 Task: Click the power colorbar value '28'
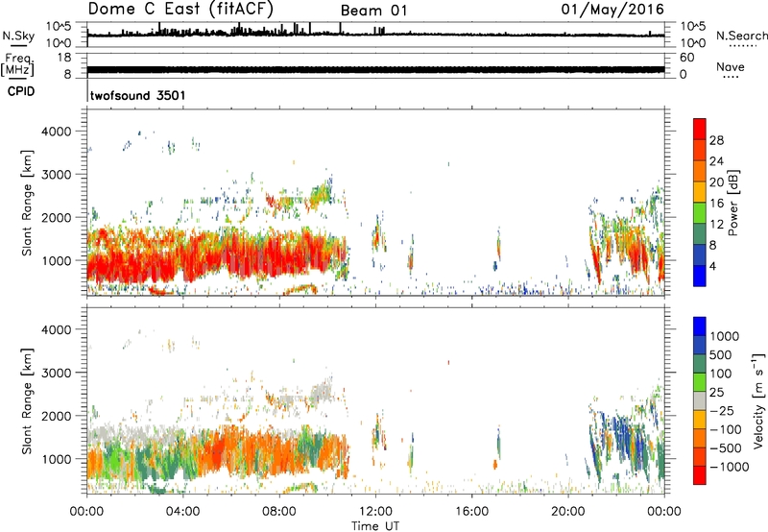point(716,140)
